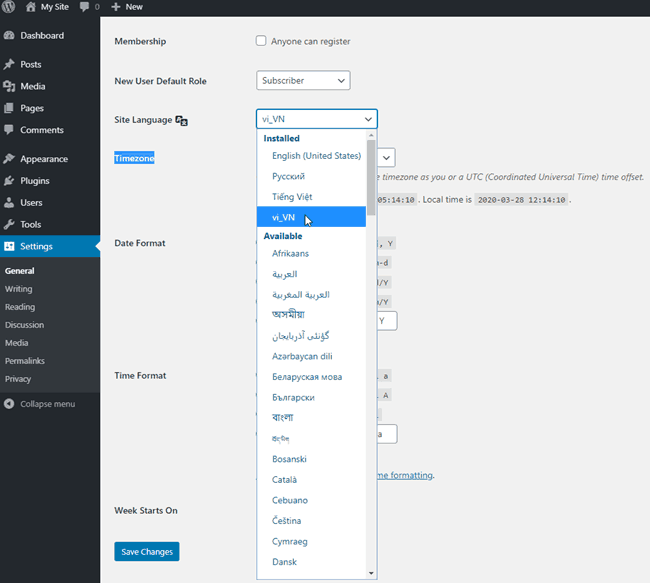Open the Plugins plug icon
The image size is (650, 583).
tap(9, 181)
